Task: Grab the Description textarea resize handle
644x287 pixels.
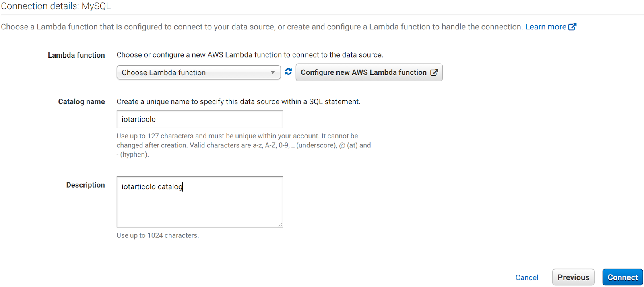Action: (x=280, y=225)
